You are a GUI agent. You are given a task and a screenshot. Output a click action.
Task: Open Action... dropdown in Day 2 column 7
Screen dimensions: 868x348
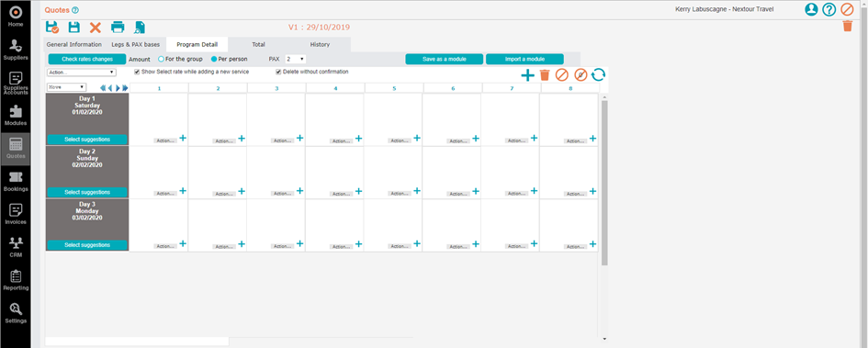click(x=517, y=194)
